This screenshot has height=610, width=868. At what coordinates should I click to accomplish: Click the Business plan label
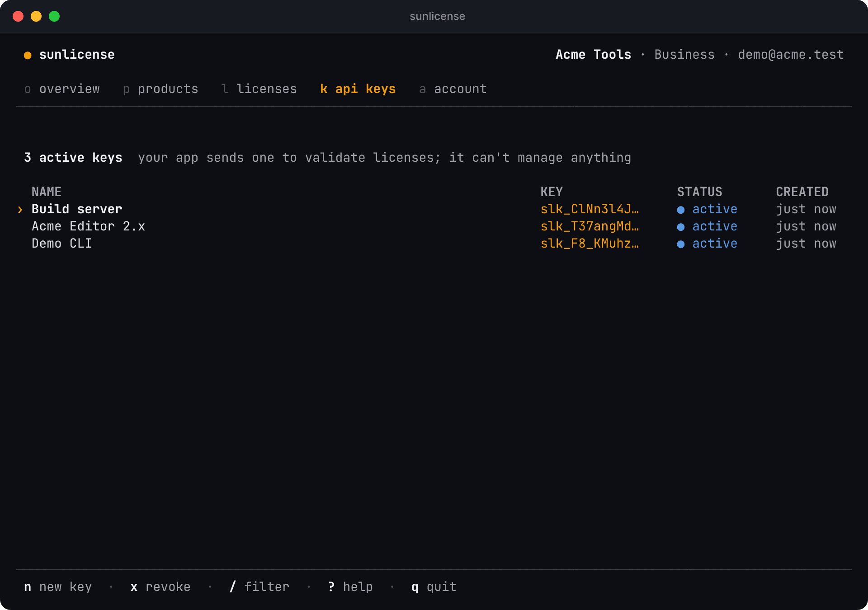click(x=684, y=55)
